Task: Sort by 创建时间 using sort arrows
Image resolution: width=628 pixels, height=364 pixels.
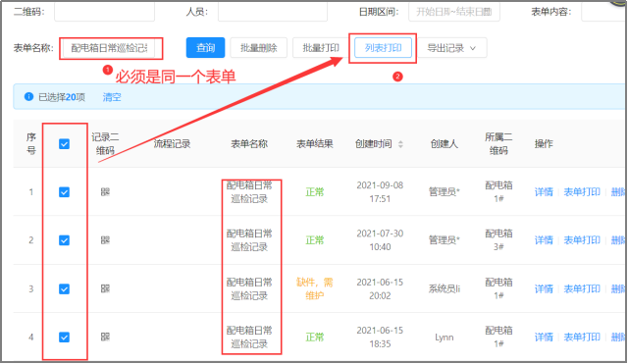Action: click(x=400, y=144)
